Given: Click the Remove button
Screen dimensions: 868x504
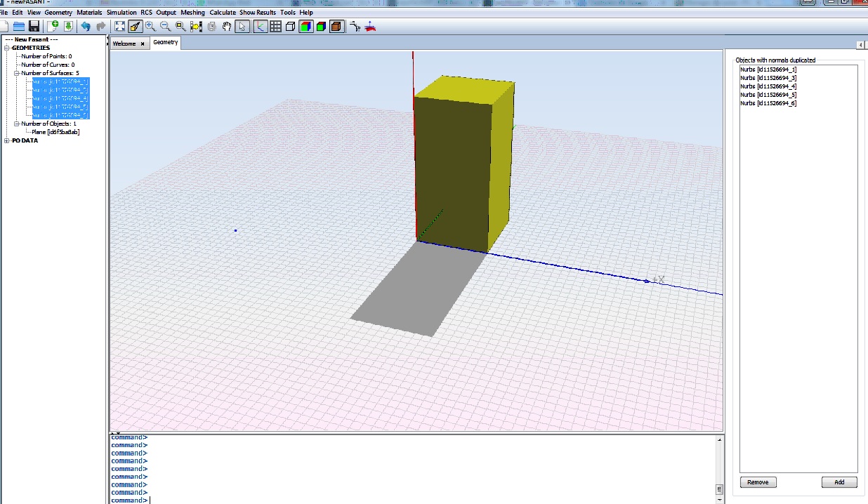Looking at the screenshot, I should (758, 482).
